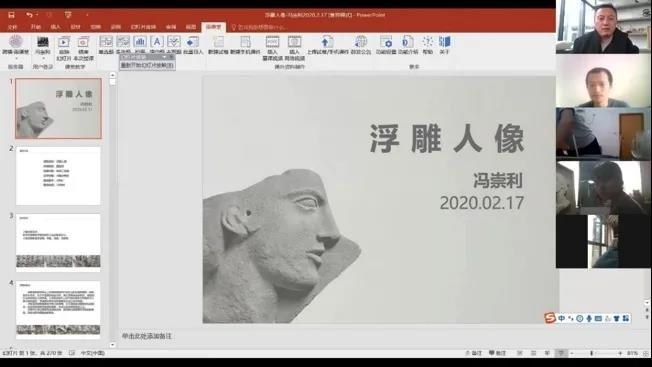Select slide 3 thumbnail in panel
This screenshot has height=367, width=652.
(58, 243)
